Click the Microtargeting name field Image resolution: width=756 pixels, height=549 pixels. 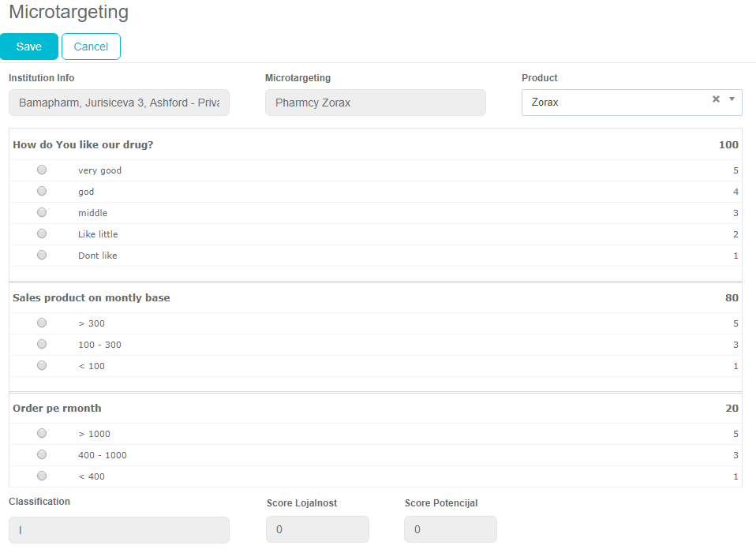tap(375, 103)
